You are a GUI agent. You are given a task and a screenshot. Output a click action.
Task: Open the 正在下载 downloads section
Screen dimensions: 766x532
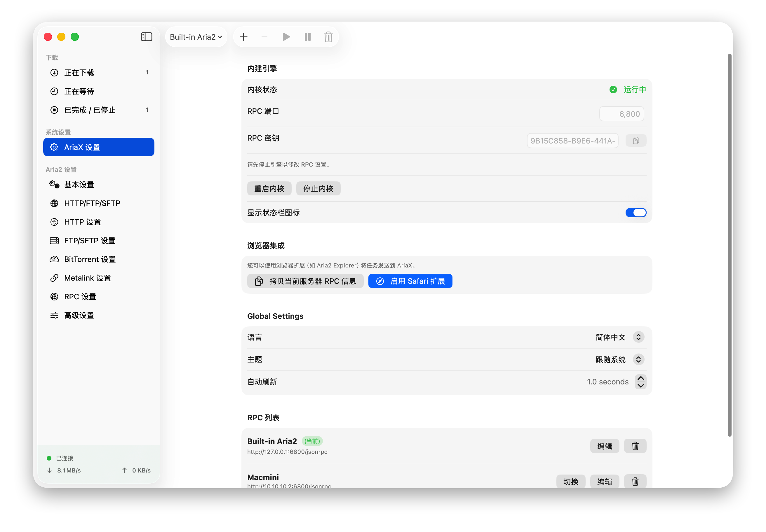click(79, 72)
